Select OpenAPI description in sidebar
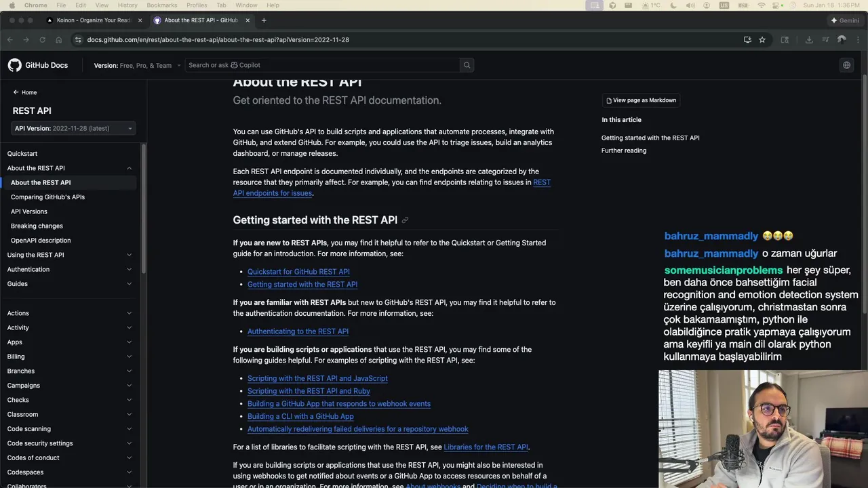868x488 pixels. (41, 241)
